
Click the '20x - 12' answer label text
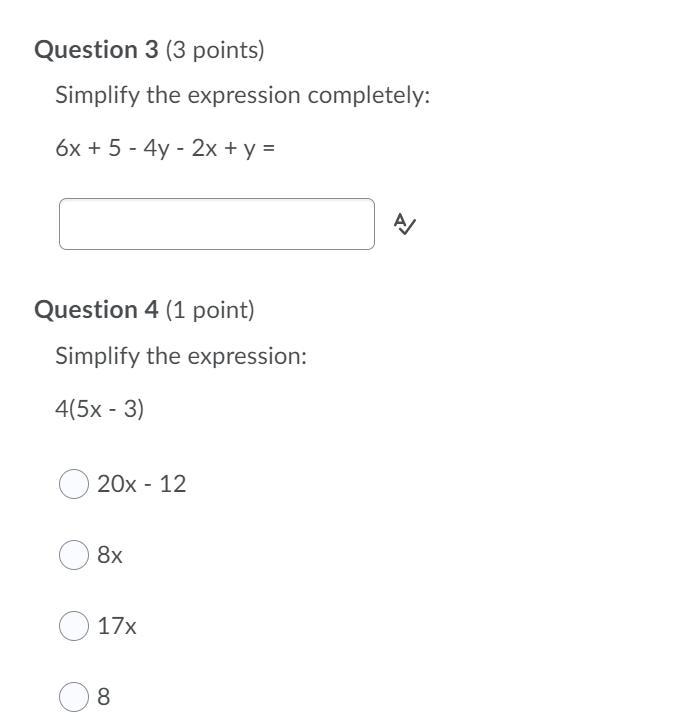(x=142, y=484)
